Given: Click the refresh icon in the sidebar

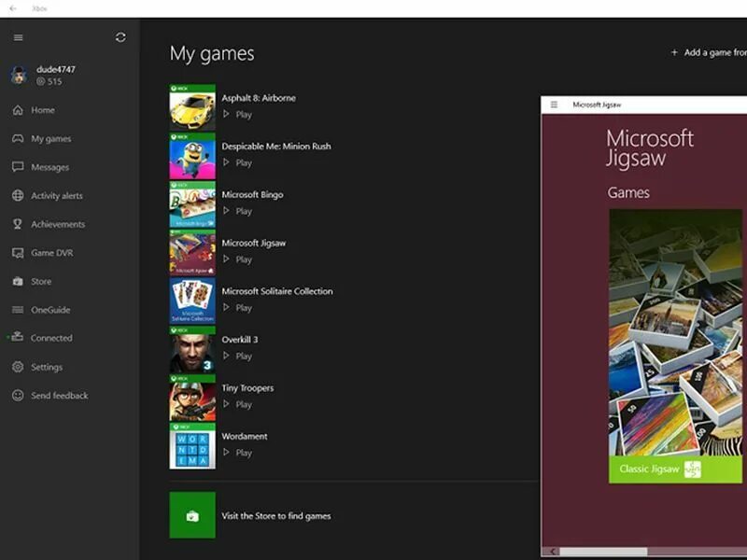Looking at the screenshot, I should pos(120,37).
